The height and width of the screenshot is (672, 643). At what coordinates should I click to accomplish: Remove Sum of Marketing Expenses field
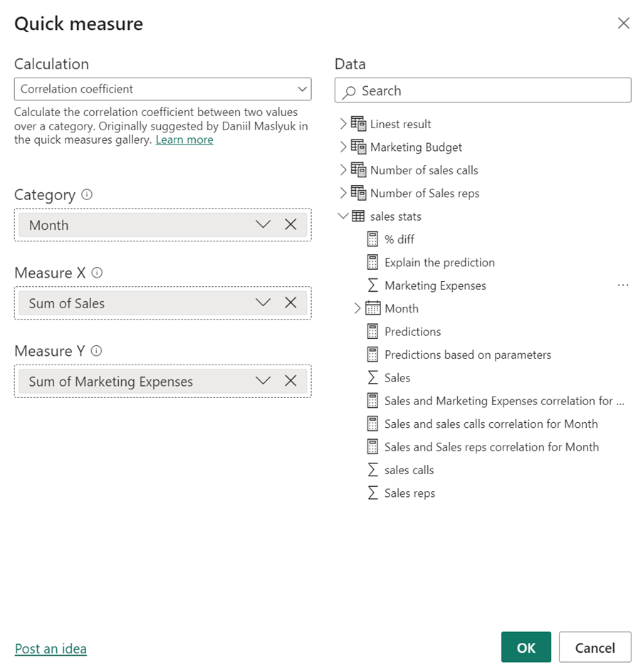click(x=291, y=382)
